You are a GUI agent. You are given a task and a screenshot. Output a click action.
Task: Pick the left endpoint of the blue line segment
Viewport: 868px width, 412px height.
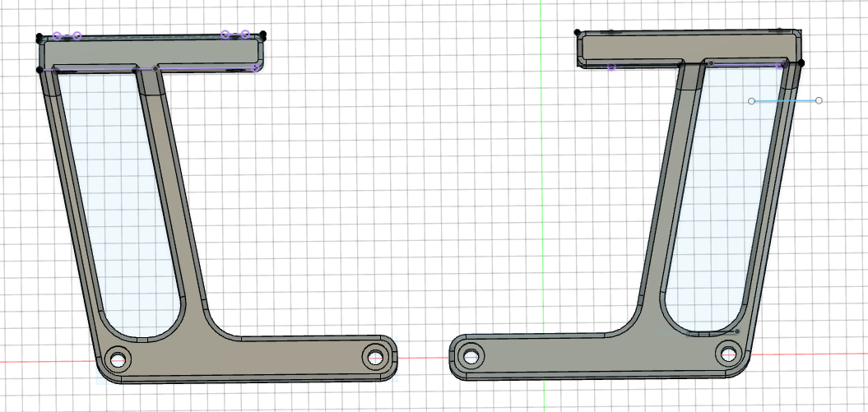[751, 101]
